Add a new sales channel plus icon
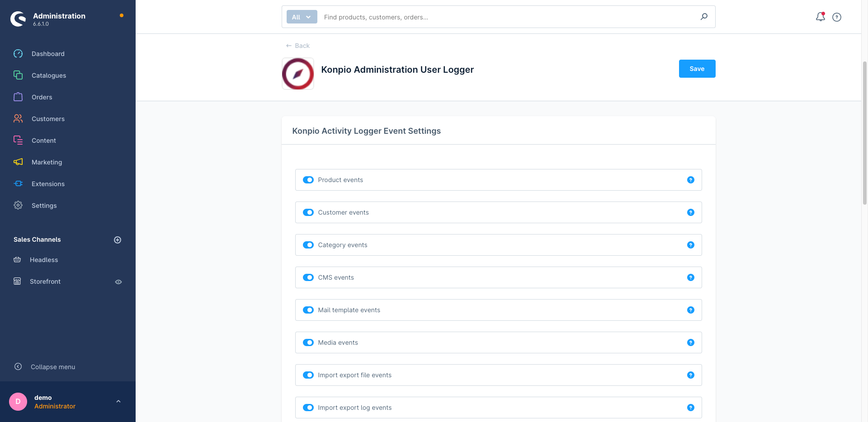The image size is (868, 422). (x=118, y=240)
